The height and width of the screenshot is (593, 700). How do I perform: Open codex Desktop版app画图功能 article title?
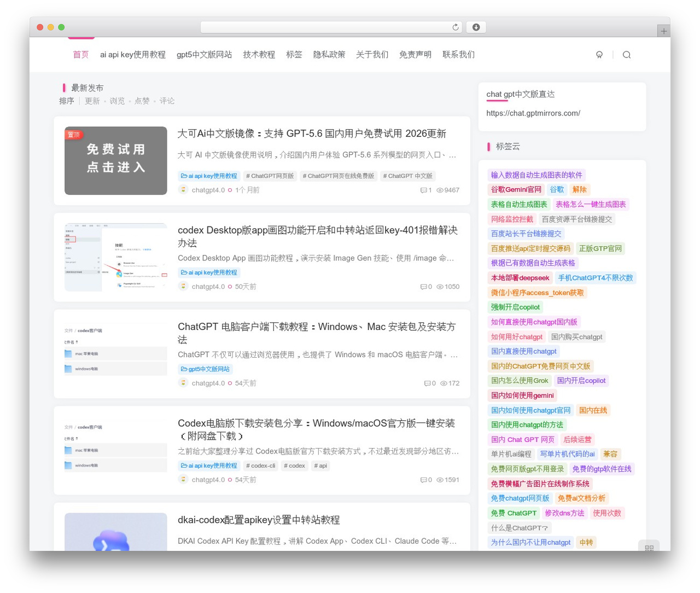tap(318, 236)
